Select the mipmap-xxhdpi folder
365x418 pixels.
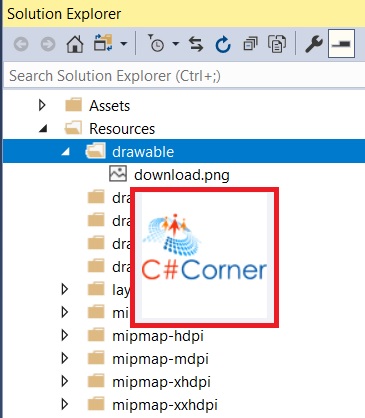165,405
